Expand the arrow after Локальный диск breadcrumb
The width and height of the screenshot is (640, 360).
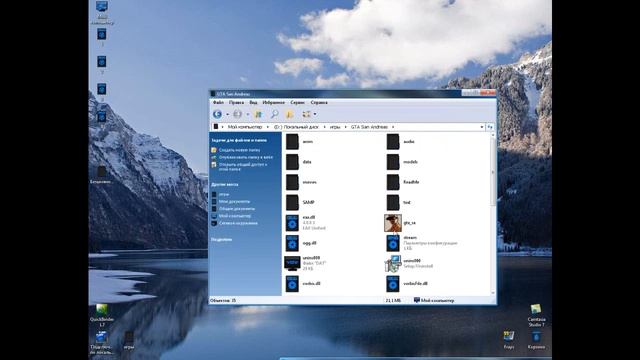(x=324, y=127)
